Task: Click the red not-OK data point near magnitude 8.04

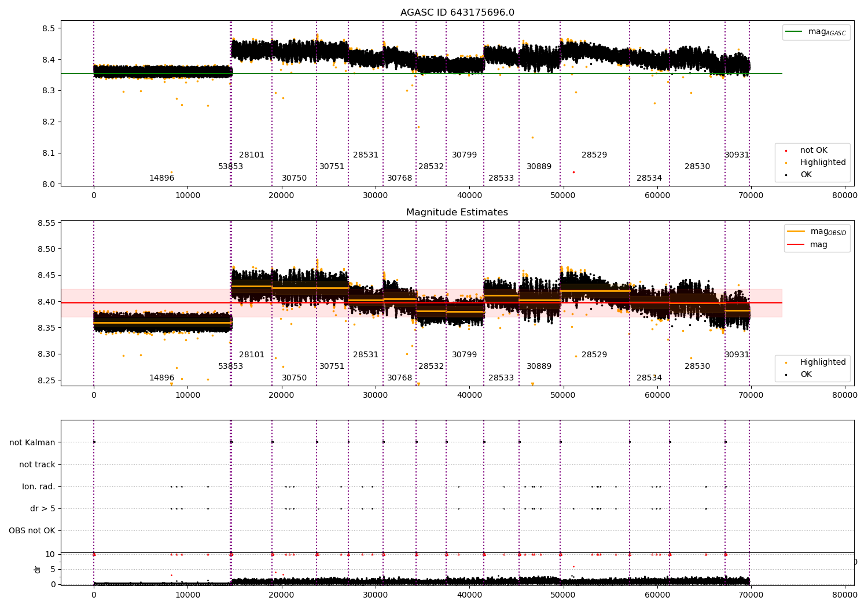Action: click(573, 172)
